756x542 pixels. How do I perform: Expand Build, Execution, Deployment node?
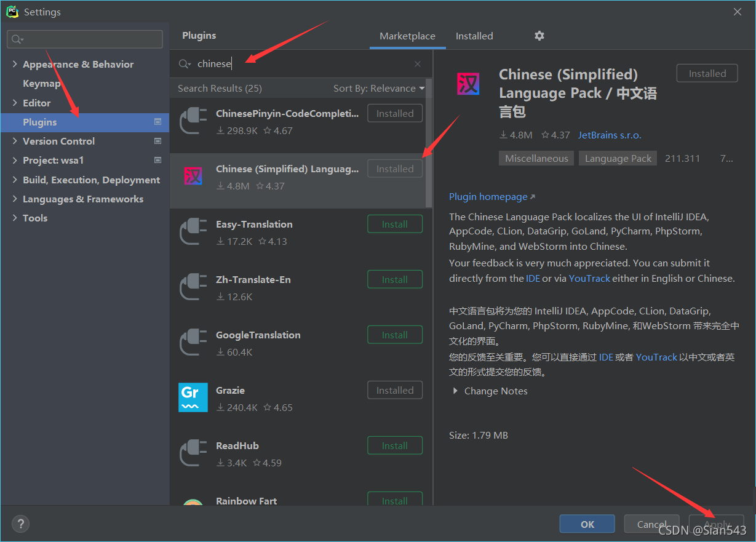[15, 180]
